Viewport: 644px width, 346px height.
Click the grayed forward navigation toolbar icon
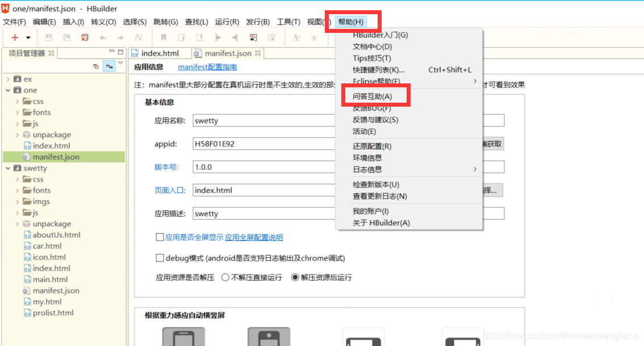(x=271, y=38)
